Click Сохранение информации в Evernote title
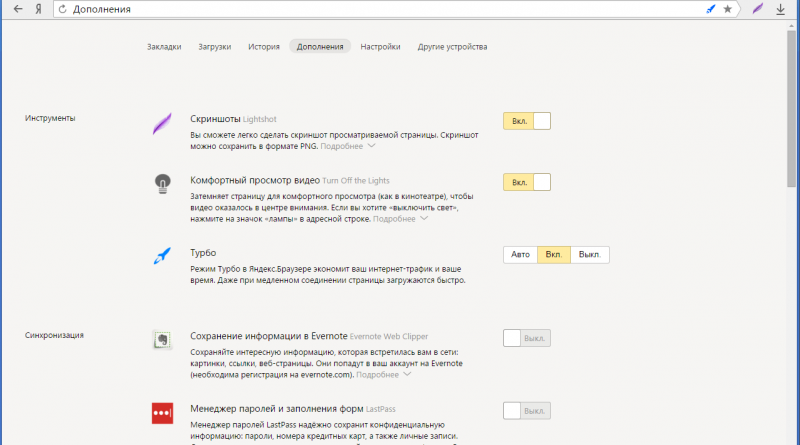Screen dimensions: 800x445 pos(269,336)
